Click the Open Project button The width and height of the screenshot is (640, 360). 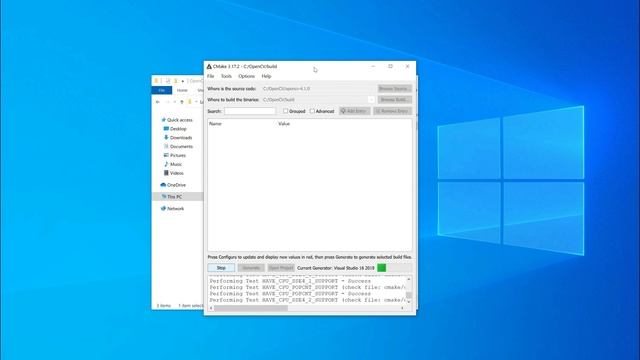coord(281,268)
